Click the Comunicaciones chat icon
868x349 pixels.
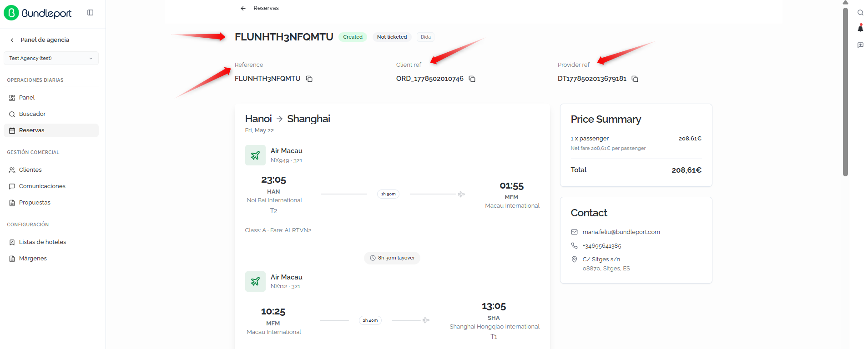(12, 186)
